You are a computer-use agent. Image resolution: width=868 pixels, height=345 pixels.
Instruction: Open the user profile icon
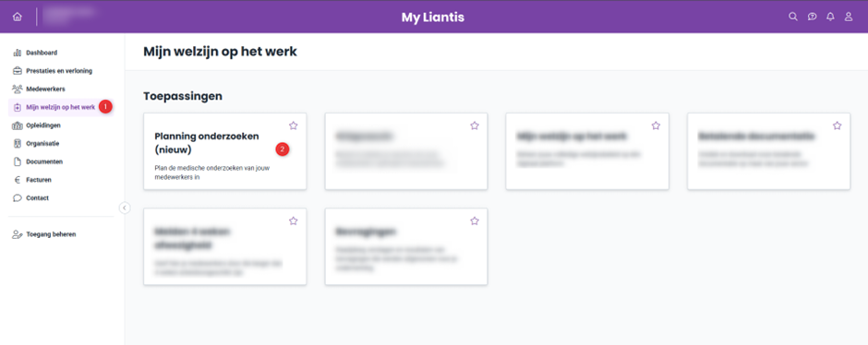pos(849,17)
